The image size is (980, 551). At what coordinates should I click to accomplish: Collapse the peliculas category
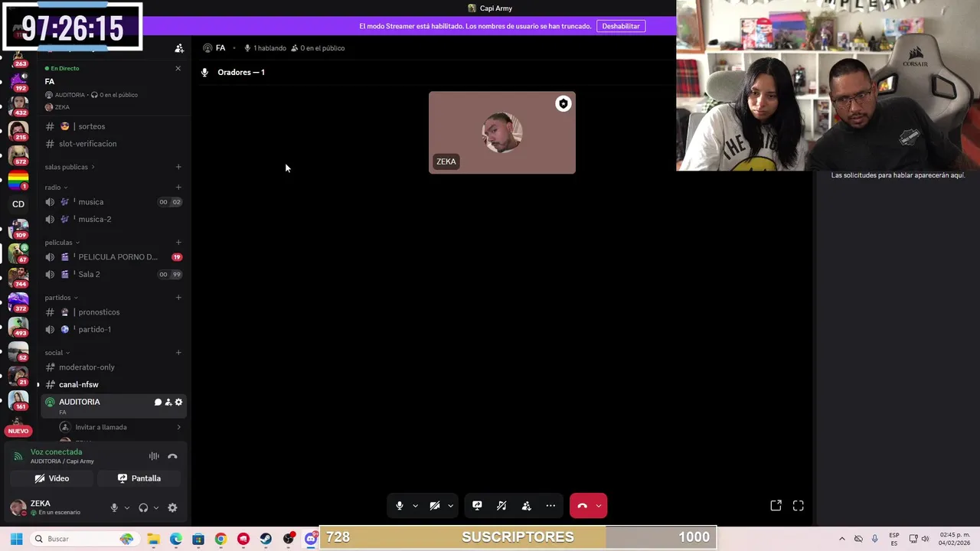(62, 243)
